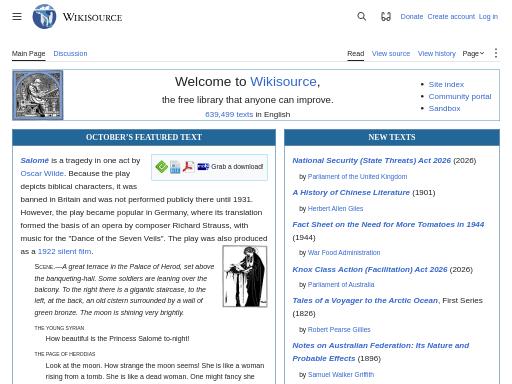Click the October's Featured Text header
This screenshot has height=384, width=512.
[144, 137]
